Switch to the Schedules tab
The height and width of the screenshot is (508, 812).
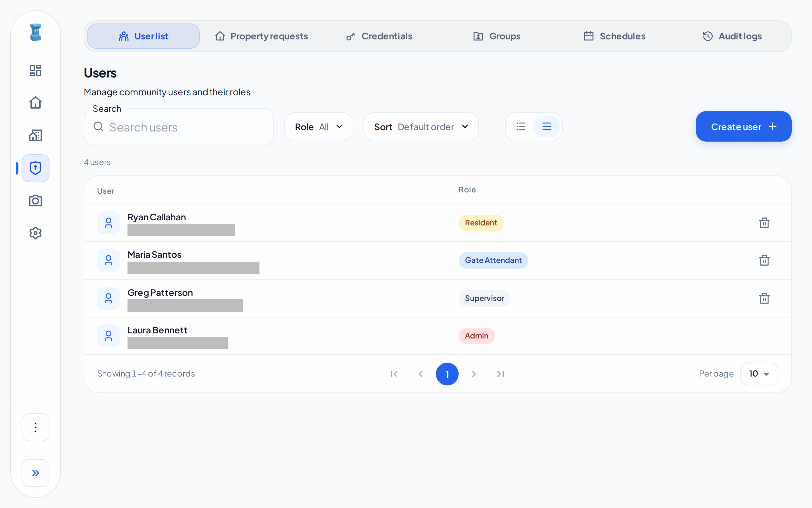pos(615,36)
